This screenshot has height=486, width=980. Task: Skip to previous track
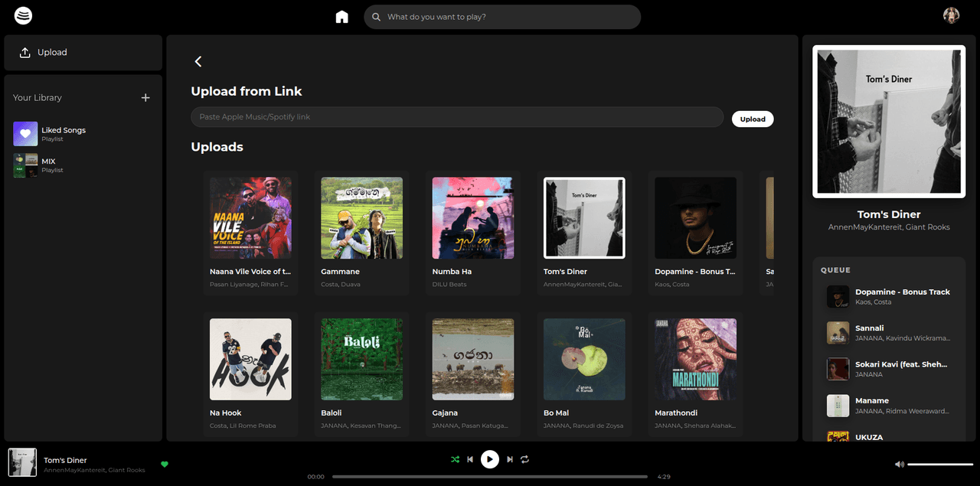click(470, 459)
